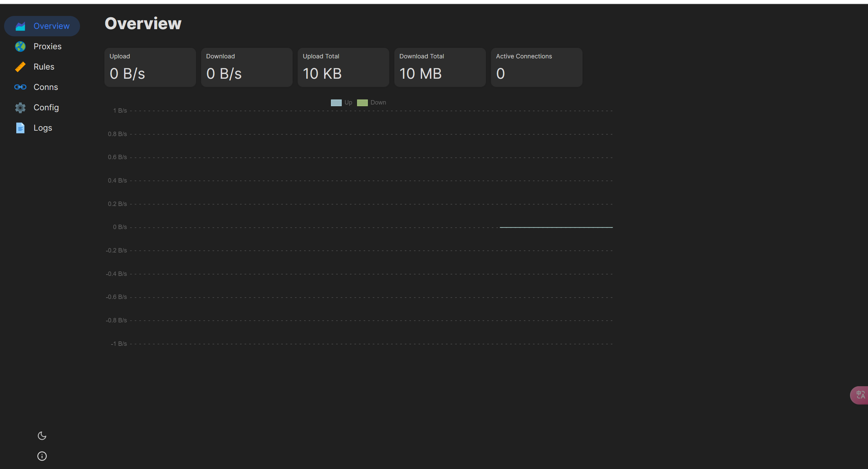Click the floating translate icon

(x=860, y=395)
